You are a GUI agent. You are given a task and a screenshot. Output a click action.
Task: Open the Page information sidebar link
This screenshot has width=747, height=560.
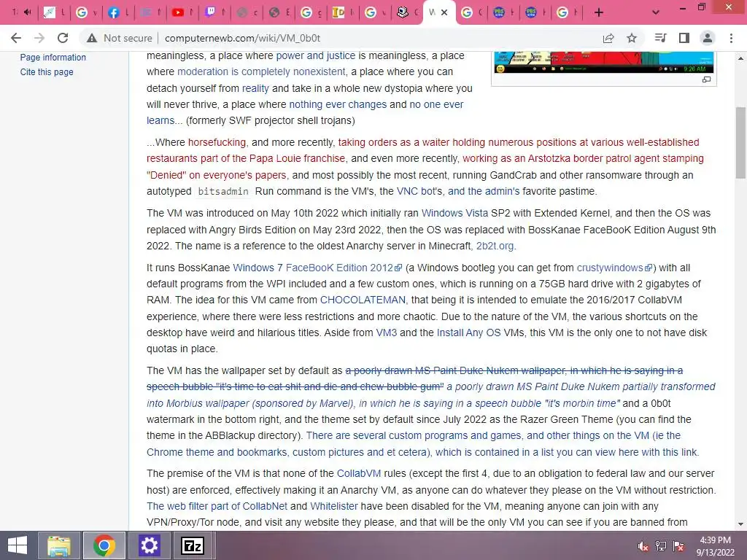pos(53,57)
